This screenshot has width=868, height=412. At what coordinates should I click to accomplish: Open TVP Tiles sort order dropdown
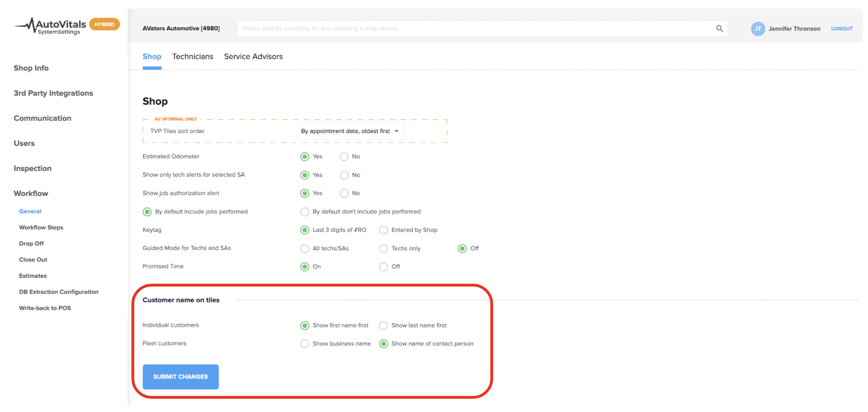pyautogui.click(x=350, y=131)
